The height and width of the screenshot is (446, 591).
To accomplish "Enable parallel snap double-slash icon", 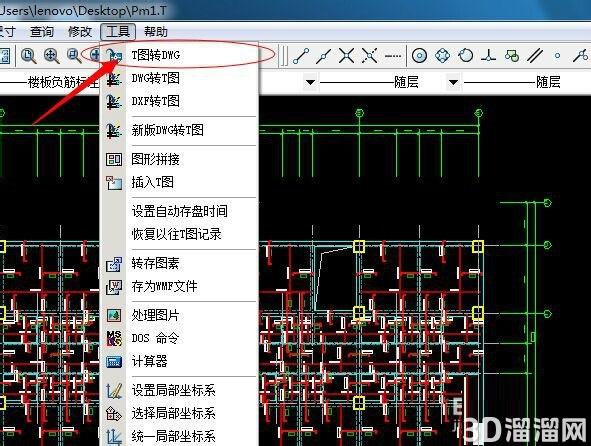I will click(x=534, y=56).
